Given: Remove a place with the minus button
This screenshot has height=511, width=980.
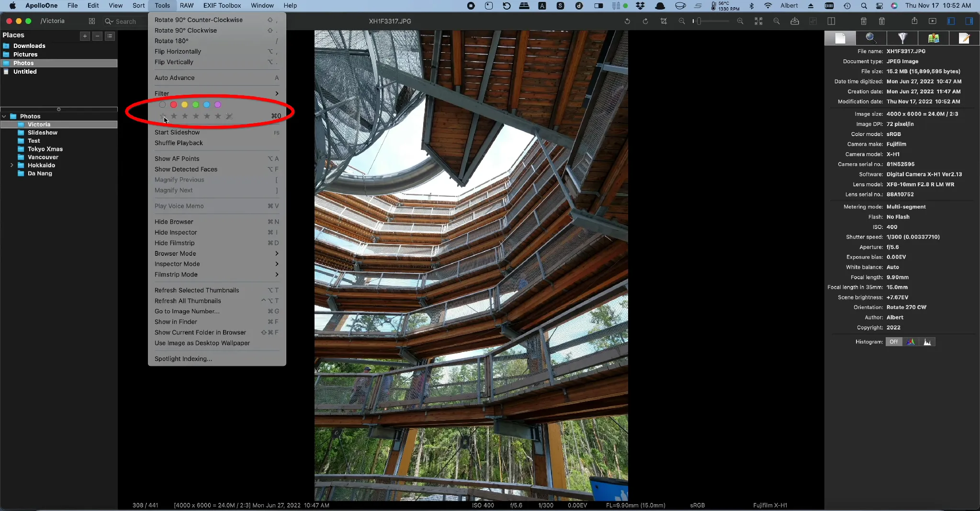Looking at the screenshot, I should coord(97,36).
